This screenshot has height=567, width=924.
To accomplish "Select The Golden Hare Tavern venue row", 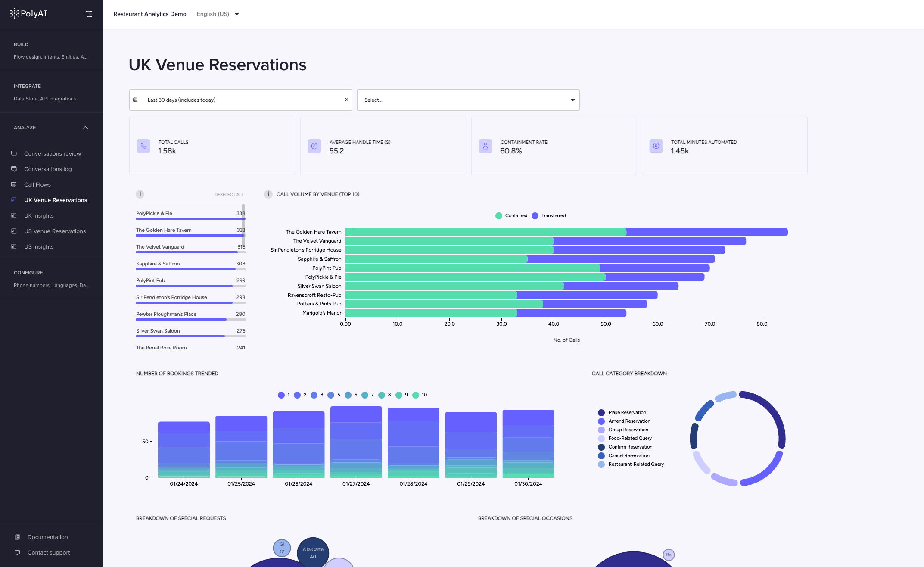I will pyautogui.click(x=190, y=231).
